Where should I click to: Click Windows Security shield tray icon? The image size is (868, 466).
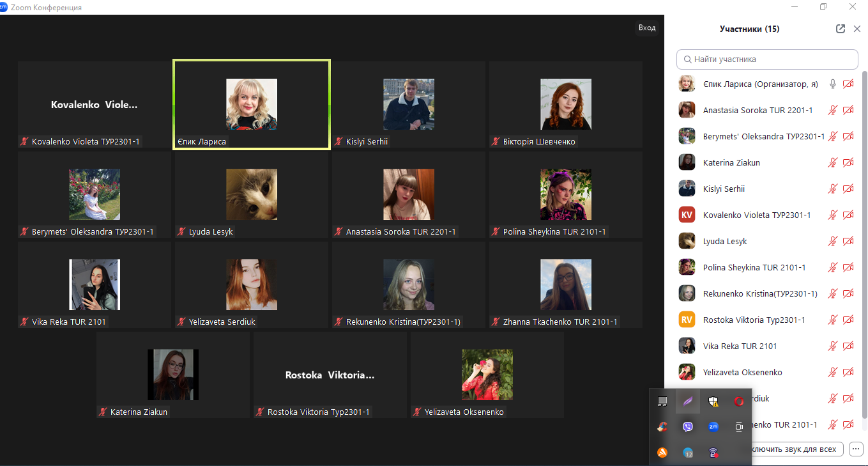[713, 401]
